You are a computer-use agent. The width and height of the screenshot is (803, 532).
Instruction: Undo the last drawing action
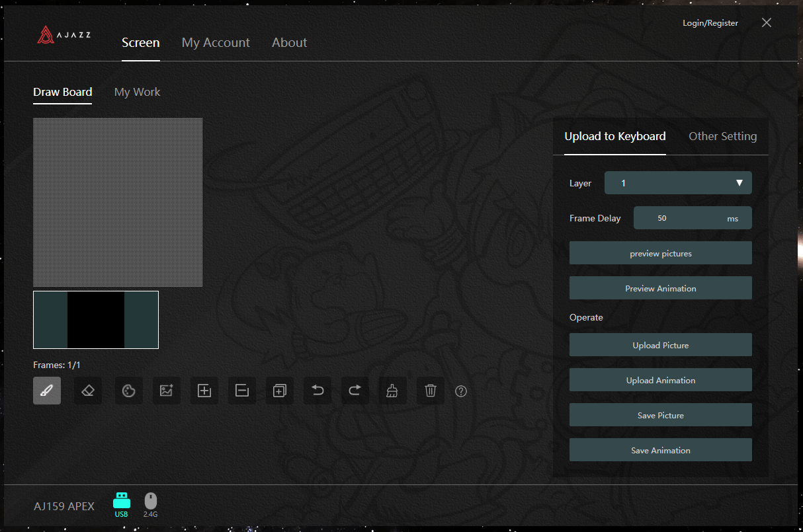317,391
